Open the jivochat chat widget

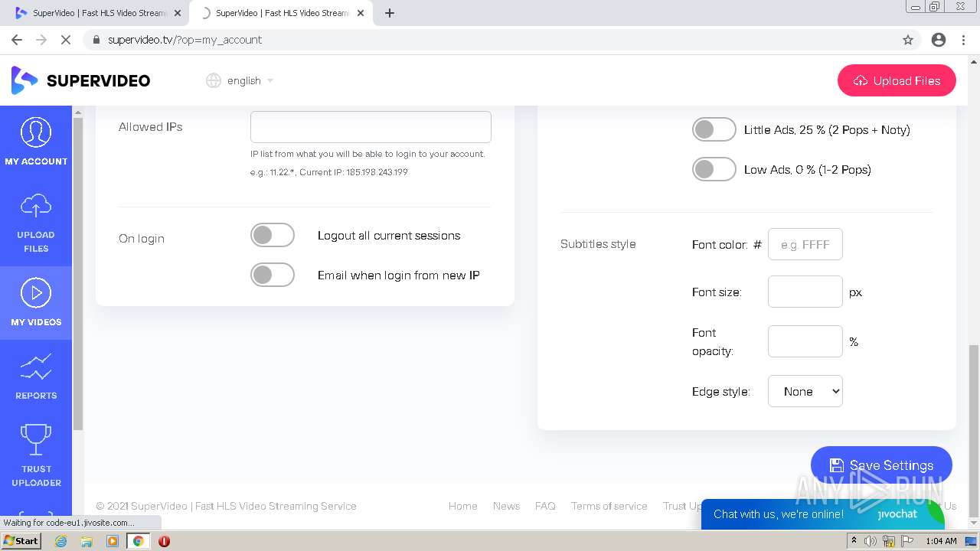(x=823, y=514)
